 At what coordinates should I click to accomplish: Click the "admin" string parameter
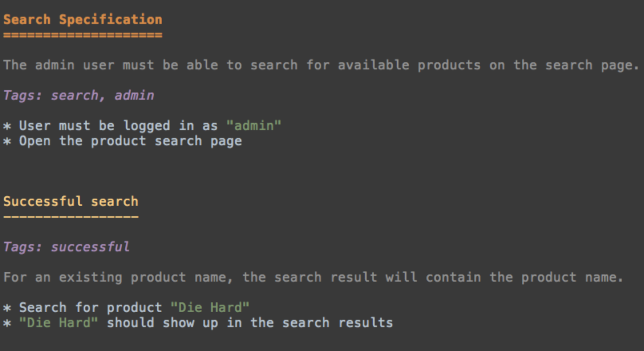pos(254,125)
